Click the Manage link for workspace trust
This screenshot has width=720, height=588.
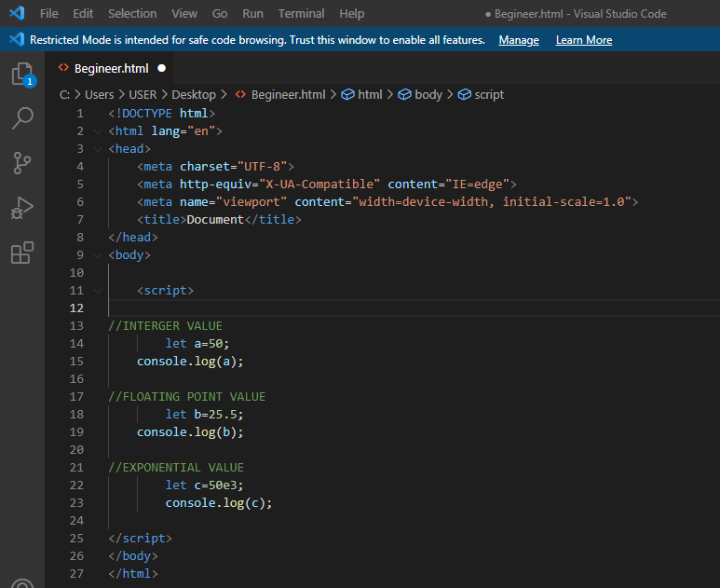(519, 40)
